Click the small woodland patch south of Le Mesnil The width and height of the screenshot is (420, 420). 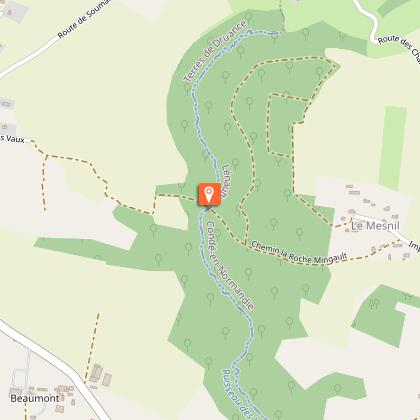[383, 315]
